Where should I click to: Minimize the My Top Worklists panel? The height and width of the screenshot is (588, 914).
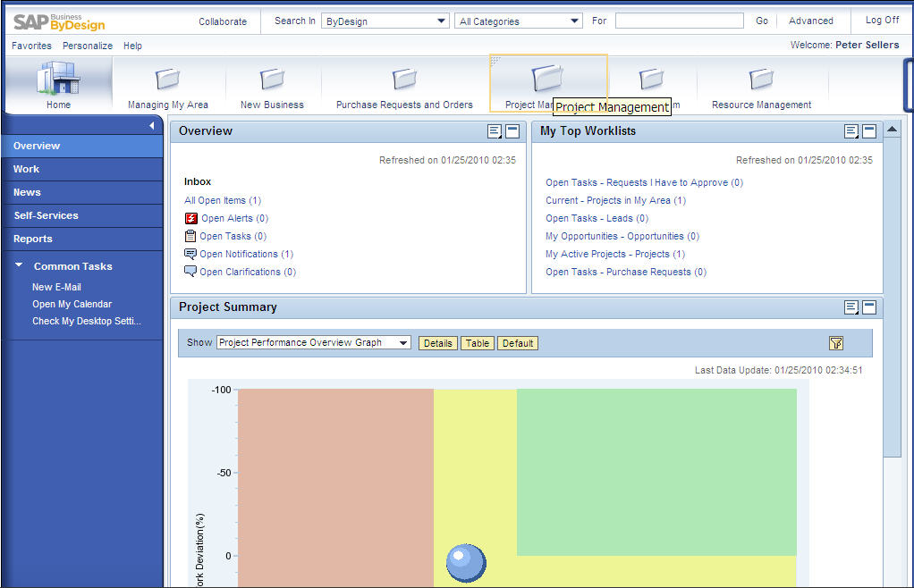pos(869,131)
